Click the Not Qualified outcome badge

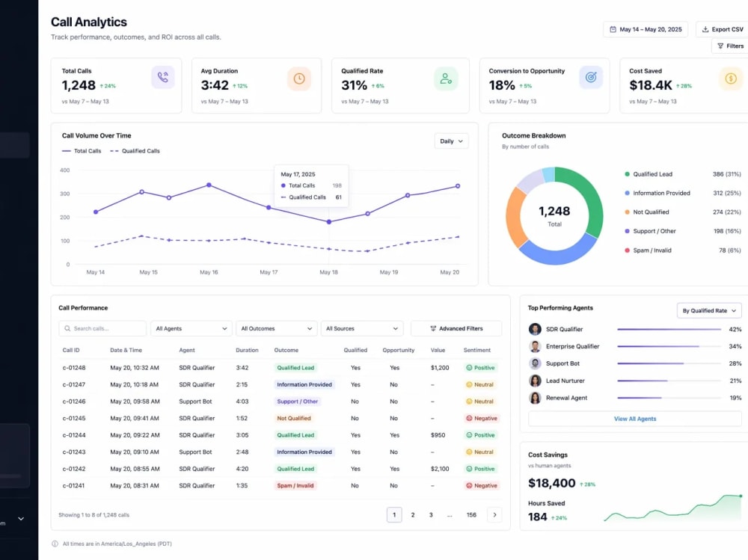point(294,419)
